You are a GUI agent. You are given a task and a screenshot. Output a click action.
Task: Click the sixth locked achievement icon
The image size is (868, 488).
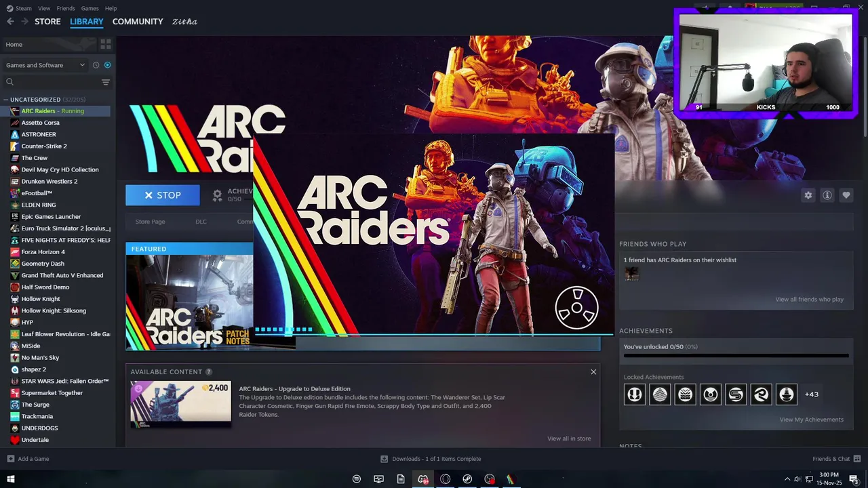pyautogui.click(x=761, y=394)
